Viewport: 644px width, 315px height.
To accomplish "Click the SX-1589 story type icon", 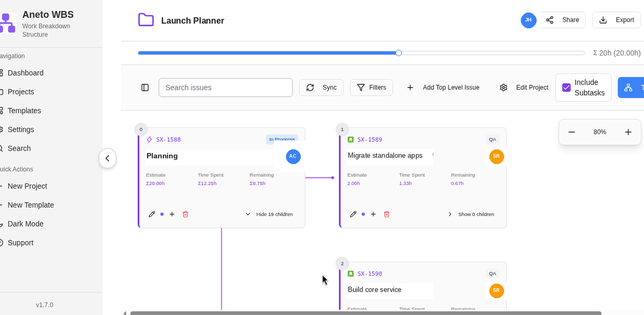I will [x=351, y=139].
